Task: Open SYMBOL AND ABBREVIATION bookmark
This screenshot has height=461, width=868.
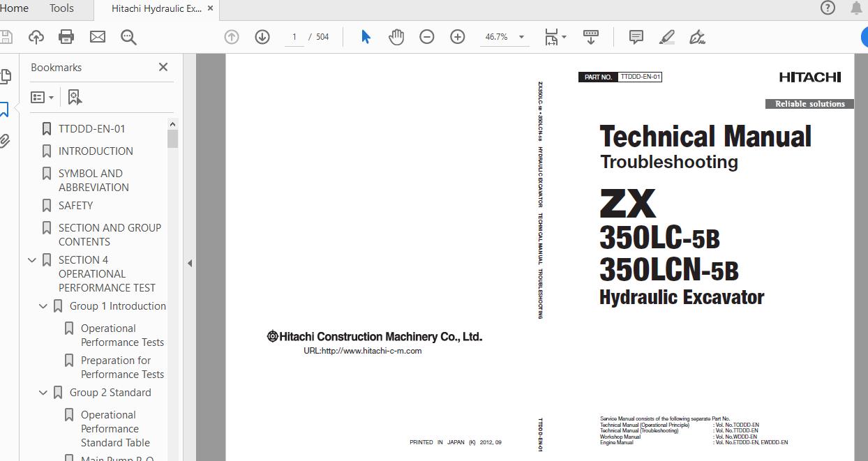Action: click(93, 181)
